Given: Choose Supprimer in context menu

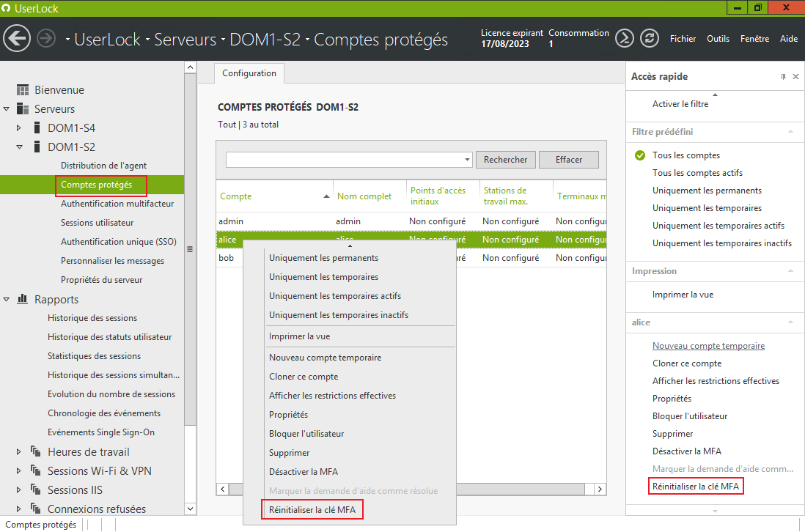Looking at the screenshot, I should point(289,453).
